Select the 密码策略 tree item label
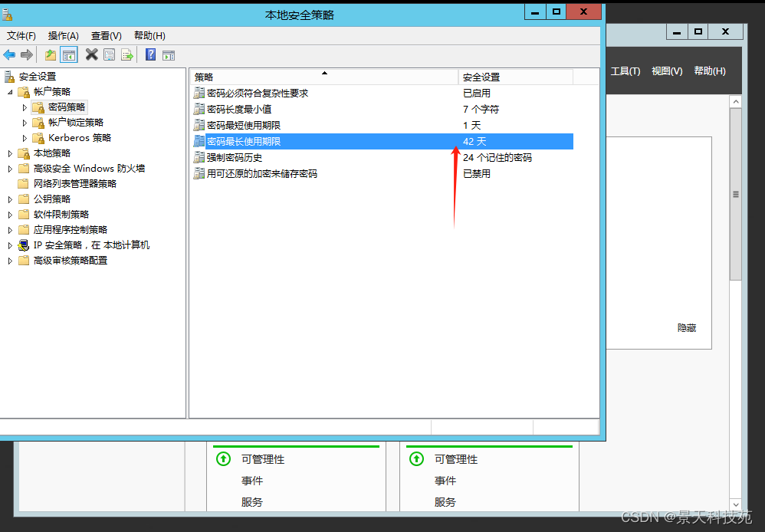The height and width of the screenshot is (532, 765). pyautogui.click(x=67, y=107)
